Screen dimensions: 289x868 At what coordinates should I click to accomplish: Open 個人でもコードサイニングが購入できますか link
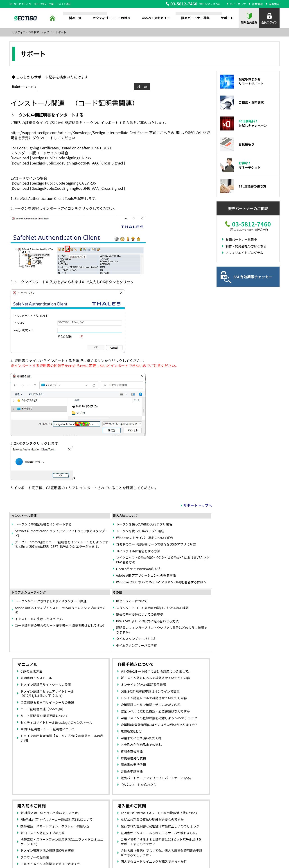154,862
